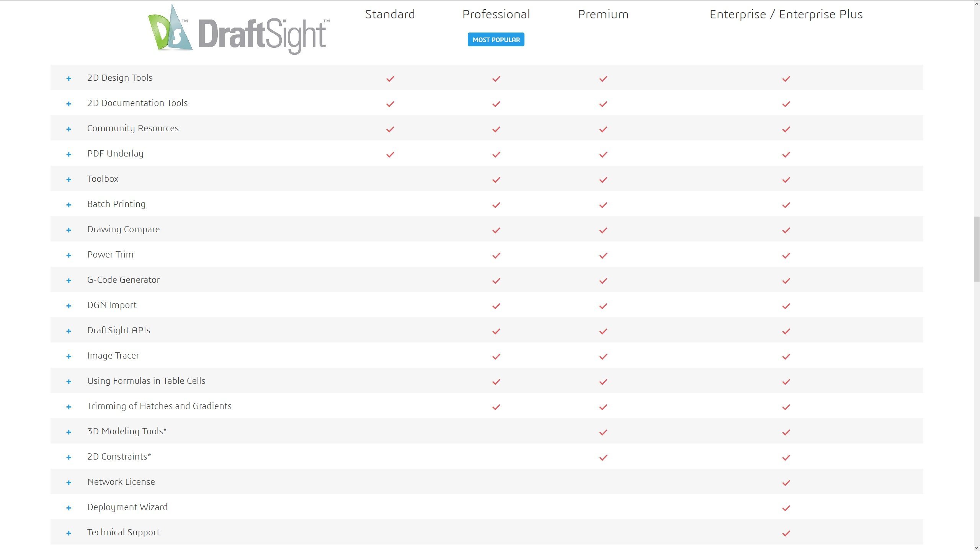Click Enterprise checkmark for Image Tracer
This screenshot has width=980, height=551.
(786, 357)
